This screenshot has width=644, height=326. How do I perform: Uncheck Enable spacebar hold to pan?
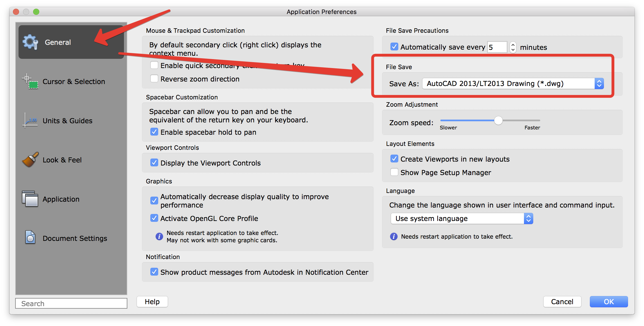click(154, 132)
